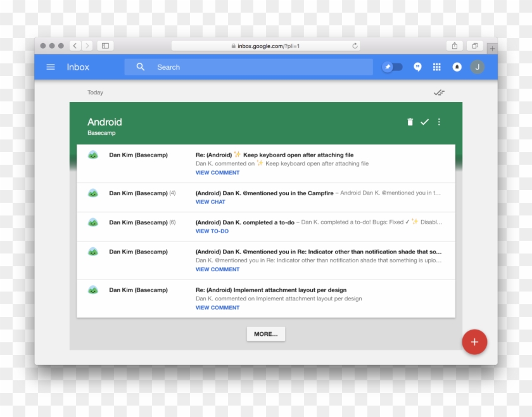Click Dan Kim's avatar on the attachment email
532x417 pixels.
coord(93,290)
